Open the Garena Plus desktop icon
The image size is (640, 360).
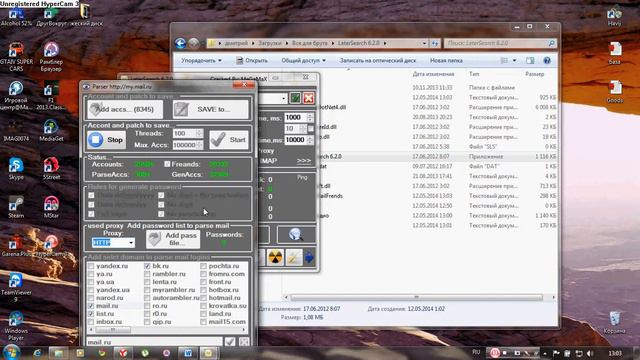coord(16,246)
